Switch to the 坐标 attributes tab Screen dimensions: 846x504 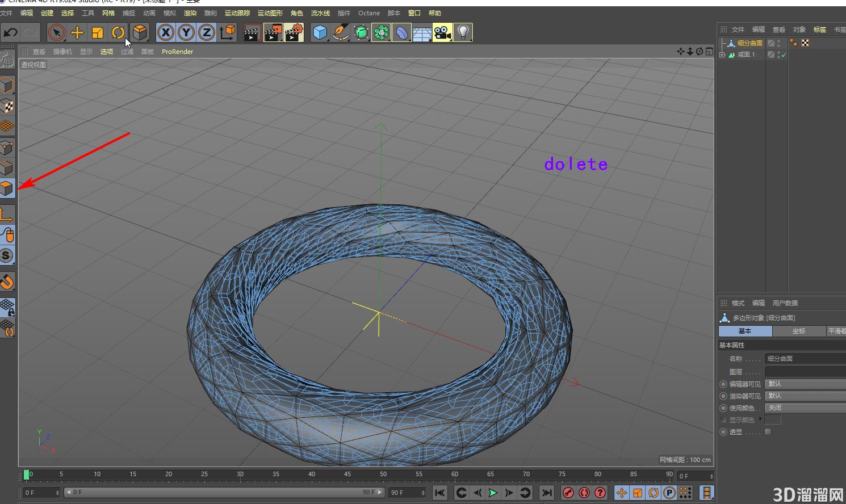tap(799, 331)
